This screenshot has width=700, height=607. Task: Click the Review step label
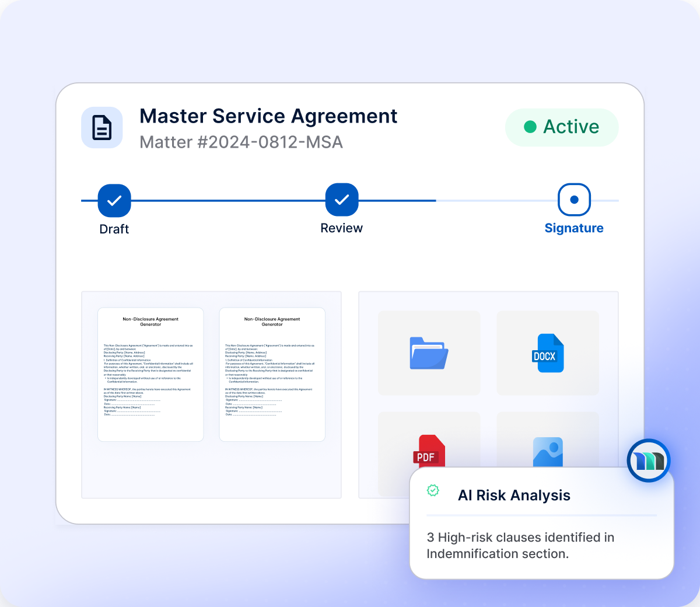[342, 228]
